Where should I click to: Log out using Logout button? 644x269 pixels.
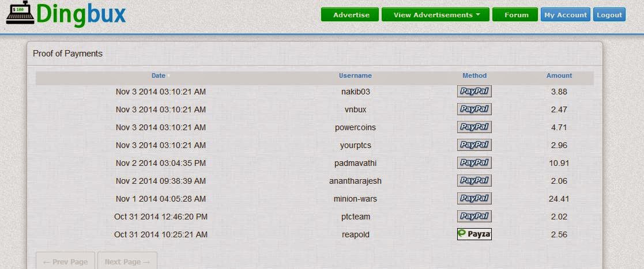609,15
